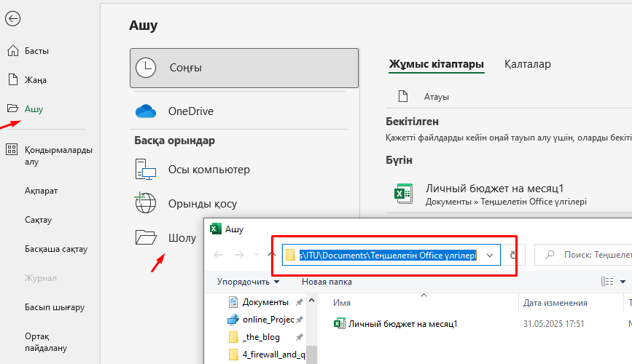Screen dimensions: 632x364
Task: Click the document icon in the list header
Action: (x=403, y=96)
